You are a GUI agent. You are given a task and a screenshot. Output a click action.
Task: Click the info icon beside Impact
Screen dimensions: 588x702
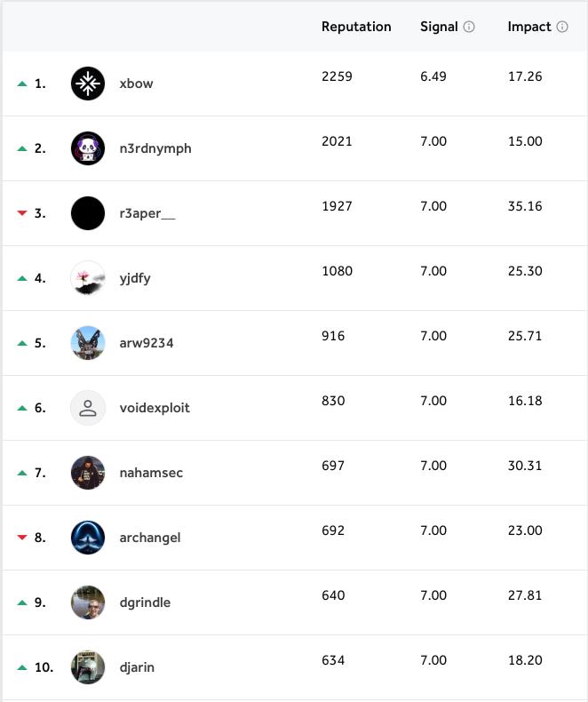562,27
